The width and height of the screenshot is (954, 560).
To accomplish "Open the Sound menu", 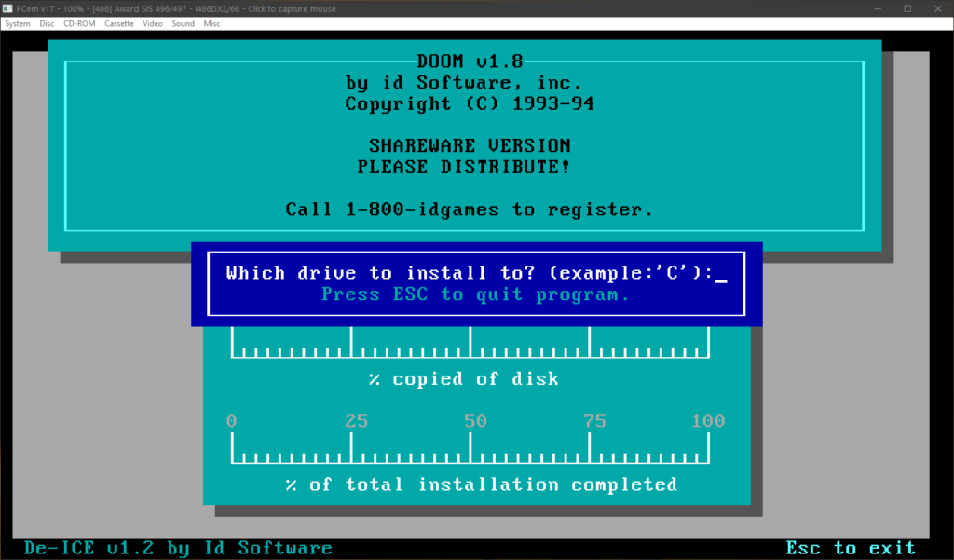I will click(x=184, y=23).
